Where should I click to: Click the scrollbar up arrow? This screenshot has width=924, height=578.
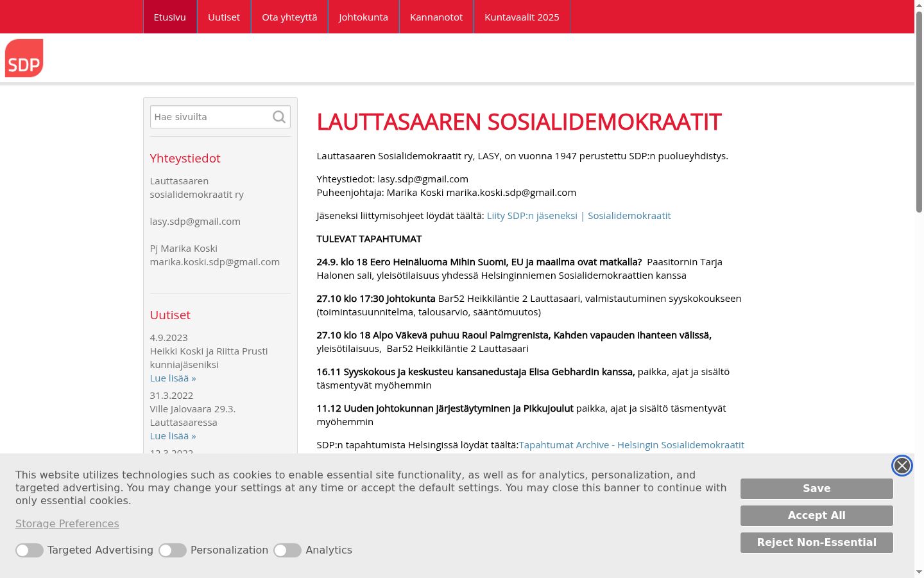click(x=919, y=5)
